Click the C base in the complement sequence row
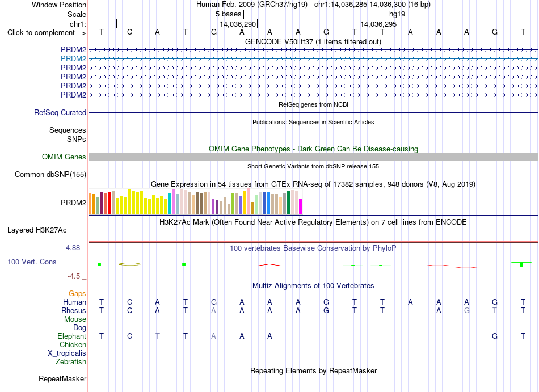This screenshot has width=539, height=392. click(x=129, y=32)
